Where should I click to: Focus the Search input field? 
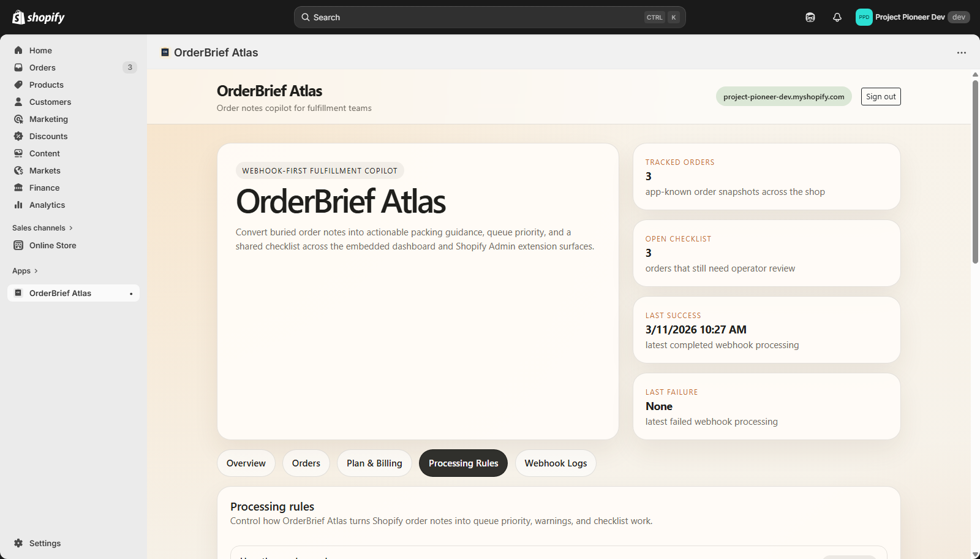[490, 17]
